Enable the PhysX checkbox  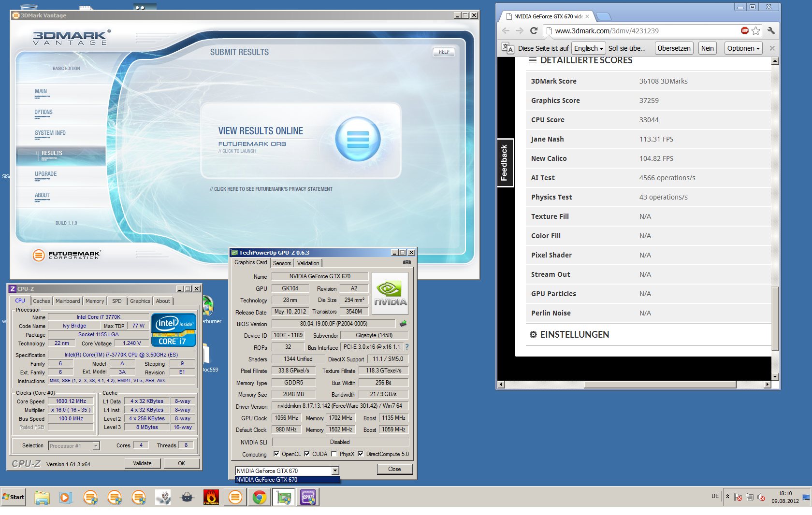(334, 454)
